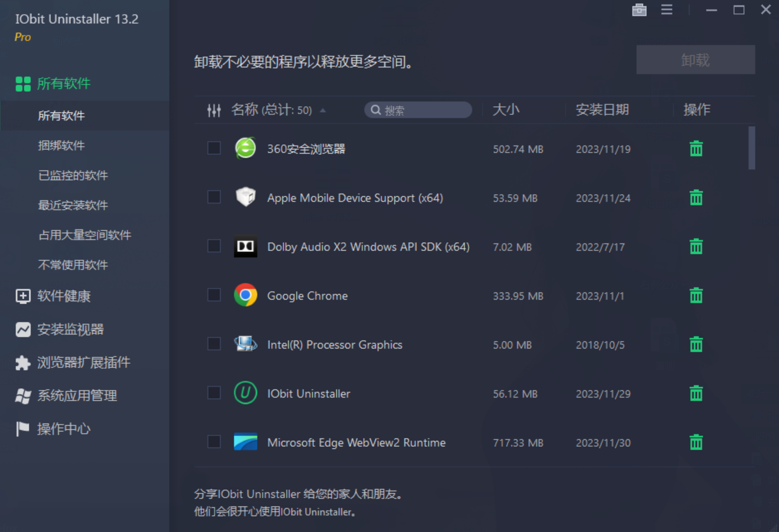Click the Edge WebView2 Runtime icon

coord(245,442)
